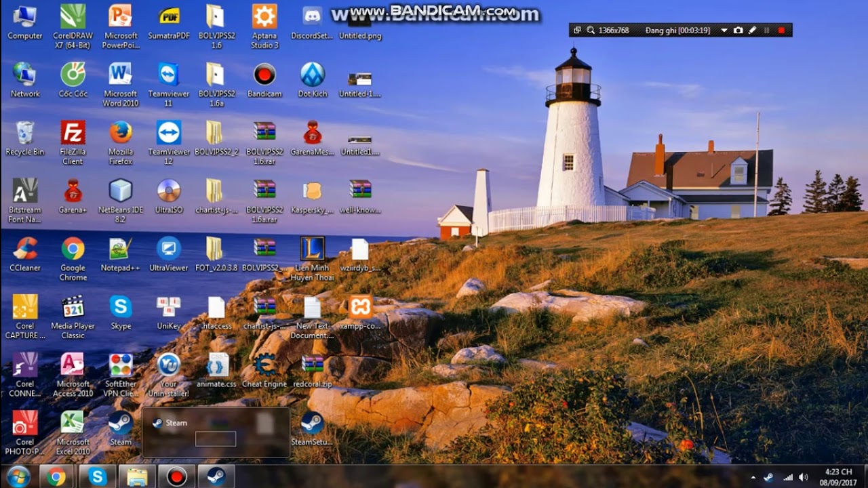
Task: Launch Notepad++ from the desktop
Action: point(121,254)
